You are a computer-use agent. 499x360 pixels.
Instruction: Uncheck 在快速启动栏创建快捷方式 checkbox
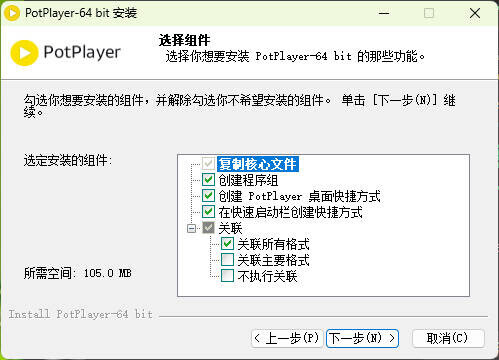coord(208,212)
